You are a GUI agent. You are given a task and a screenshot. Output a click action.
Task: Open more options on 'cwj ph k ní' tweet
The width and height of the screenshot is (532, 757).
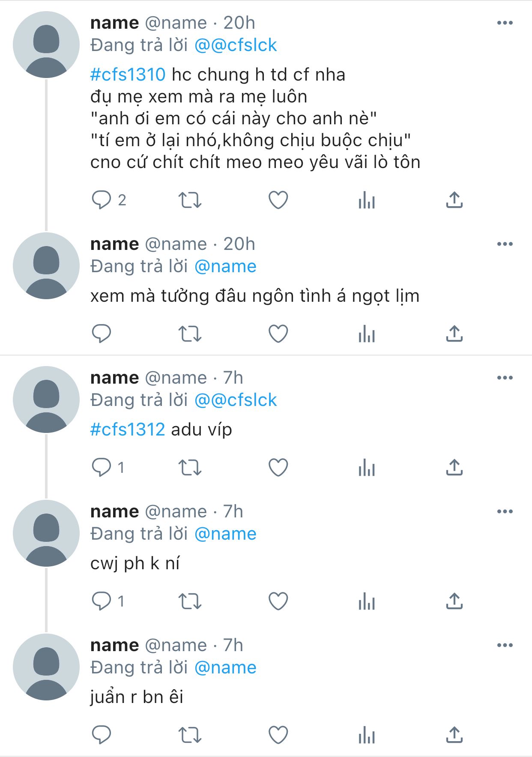pos(505,512)
